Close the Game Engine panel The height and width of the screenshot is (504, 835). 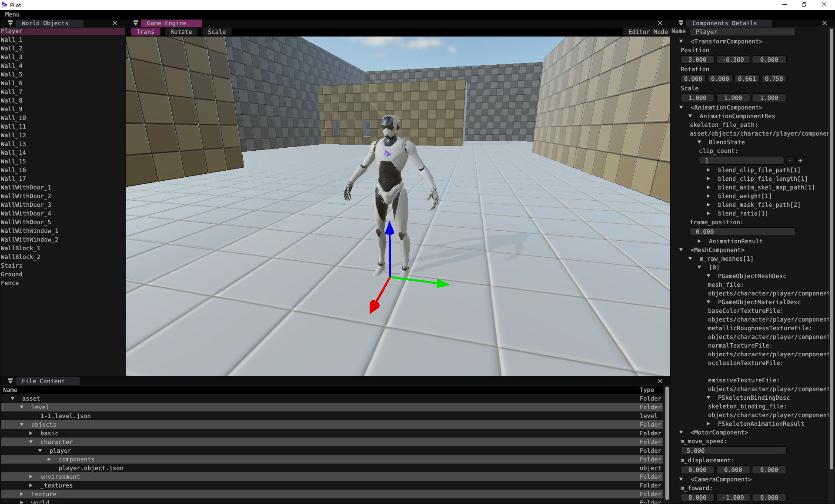660,23
